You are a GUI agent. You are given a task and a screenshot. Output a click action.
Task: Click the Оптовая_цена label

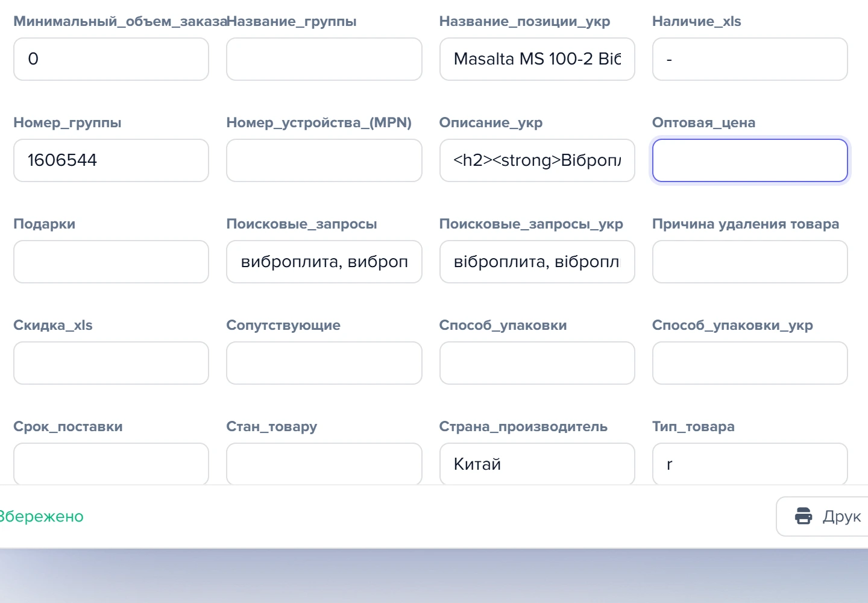(703, 122)
